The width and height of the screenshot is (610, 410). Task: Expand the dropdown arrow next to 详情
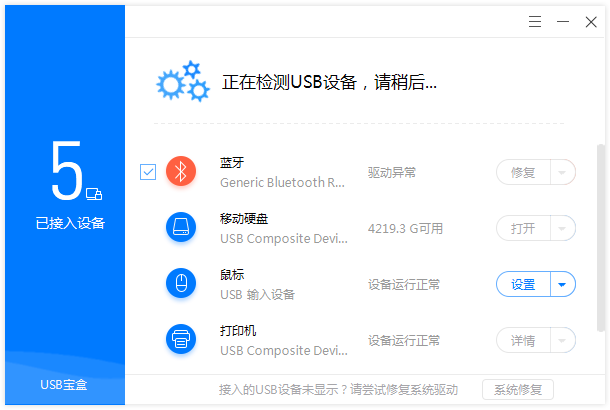[x=563, y=340]
